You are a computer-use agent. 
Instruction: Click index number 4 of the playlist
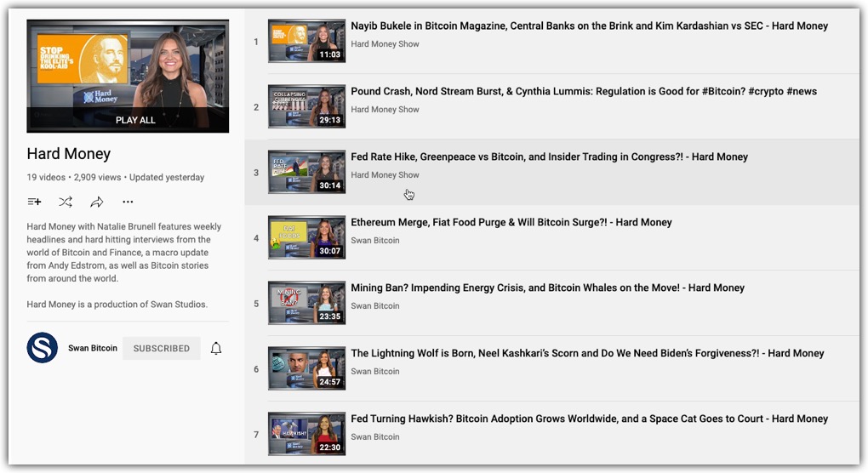pyautogui.click(x=256, y=238)
